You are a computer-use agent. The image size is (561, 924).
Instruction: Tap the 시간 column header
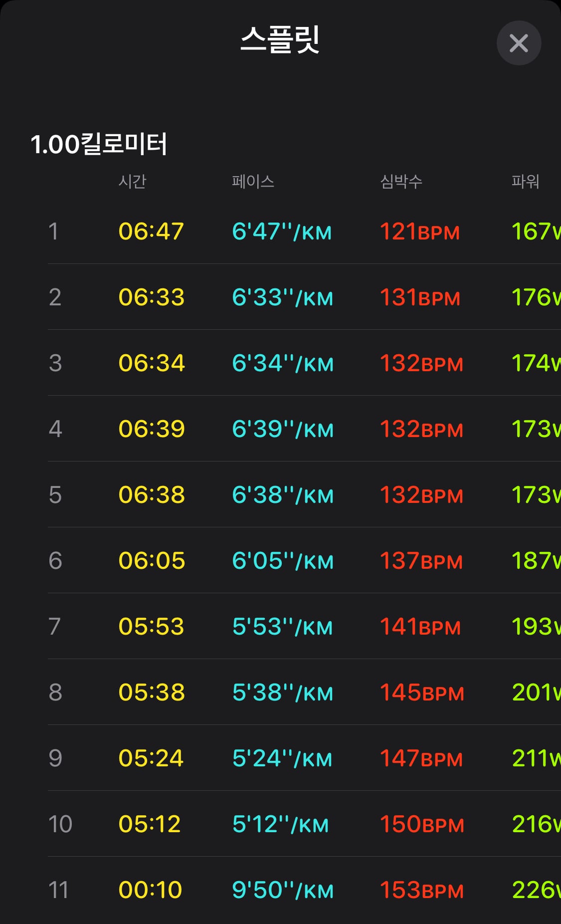click(132, 181)
